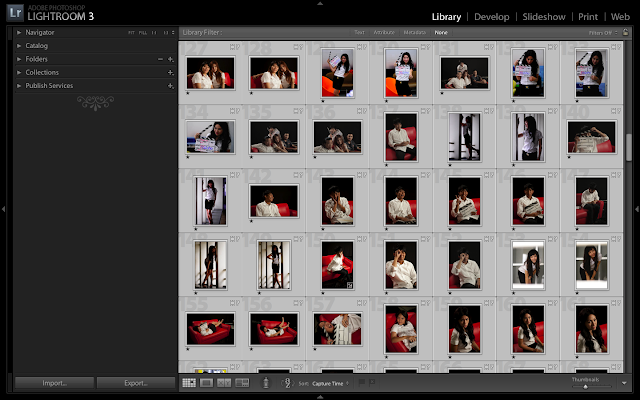Click the Set as Rejected flag icon

372,382
